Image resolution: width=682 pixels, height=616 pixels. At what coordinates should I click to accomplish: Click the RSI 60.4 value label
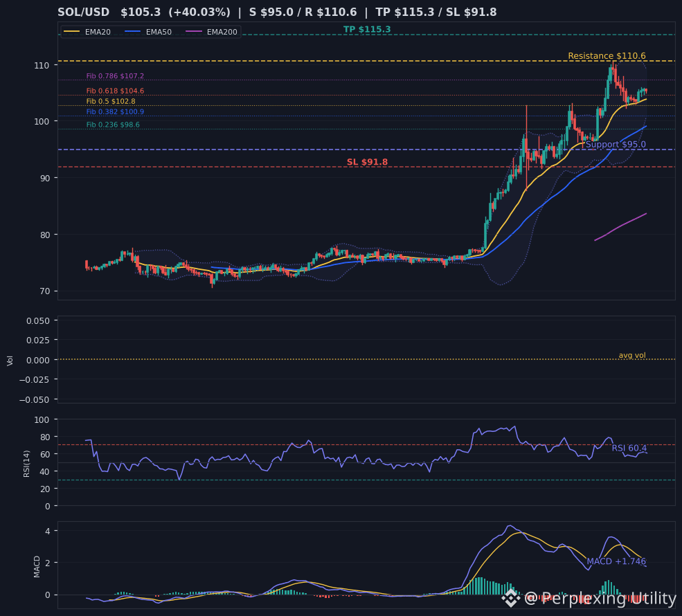(x=629, y=448)
